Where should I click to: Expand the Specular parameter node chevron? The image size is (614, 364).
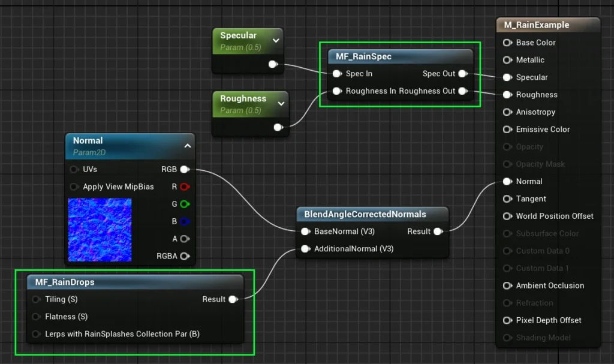276,41
